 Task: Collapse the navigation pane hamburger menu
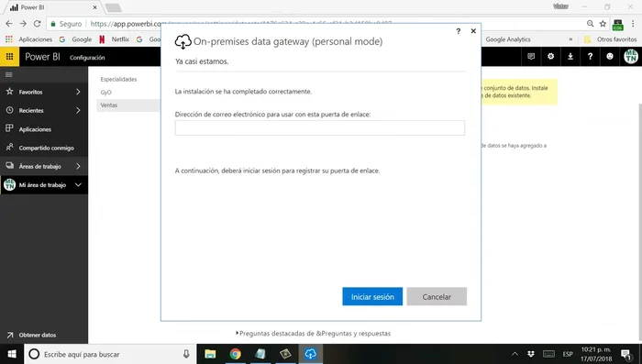(x=8, y=74)
